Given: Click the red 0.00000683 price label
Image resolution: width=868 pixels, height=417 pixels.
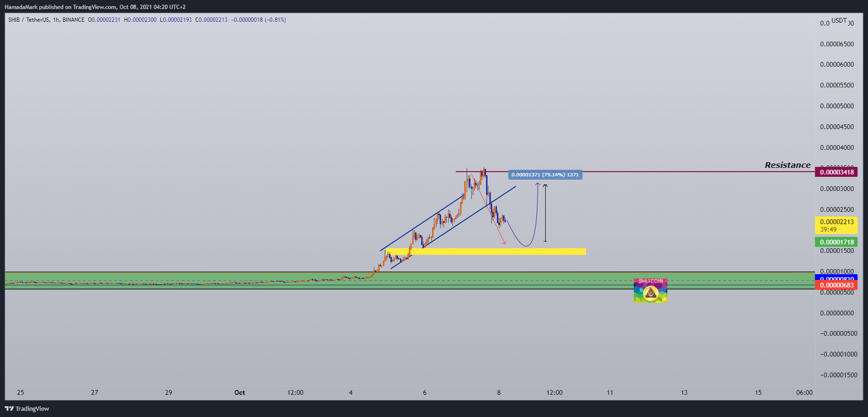Looking at the screenshot, I should (836, 285).
